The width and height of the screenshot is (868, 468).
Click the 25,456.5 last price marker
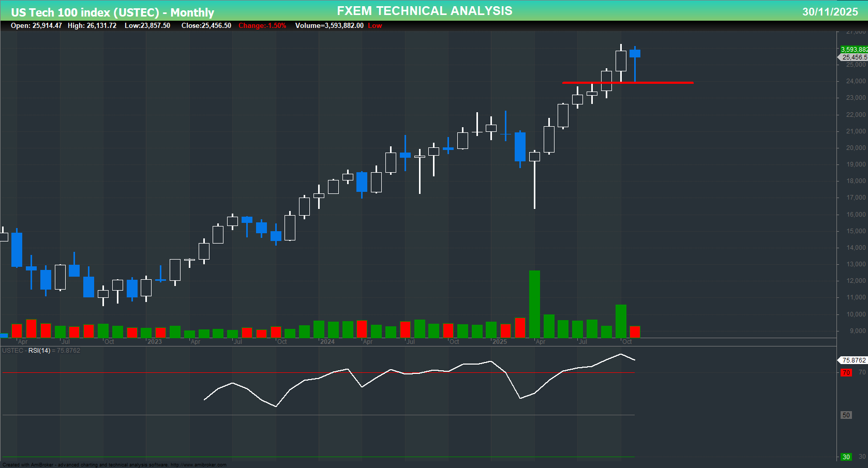[854, 57]
